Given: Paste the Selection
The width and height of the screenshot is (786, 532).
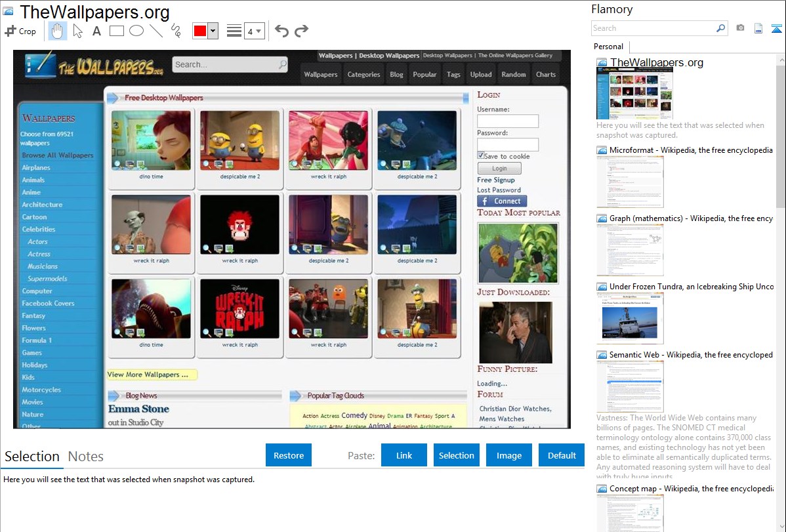Looking at the screenshot, I should 456,455.
